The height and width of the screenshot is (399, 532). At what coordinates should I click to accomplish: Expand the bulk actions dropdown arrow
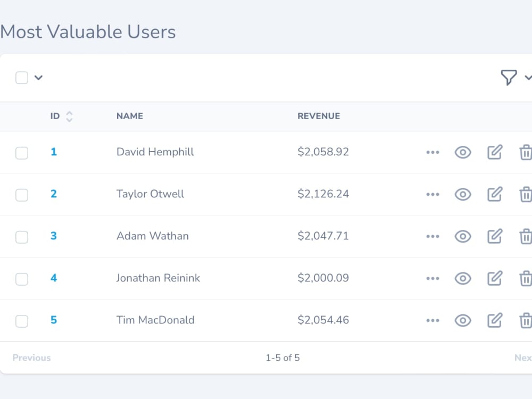point(39,78)
